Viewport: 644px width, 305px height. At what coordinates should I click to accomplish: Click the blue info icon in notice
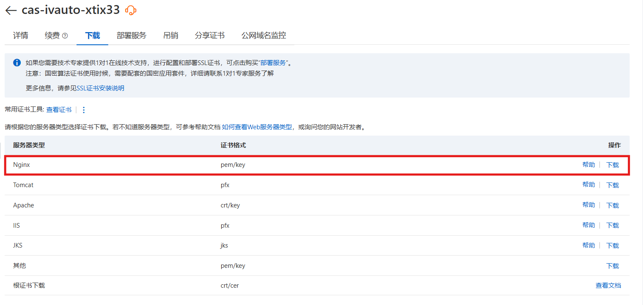[17, 63]
